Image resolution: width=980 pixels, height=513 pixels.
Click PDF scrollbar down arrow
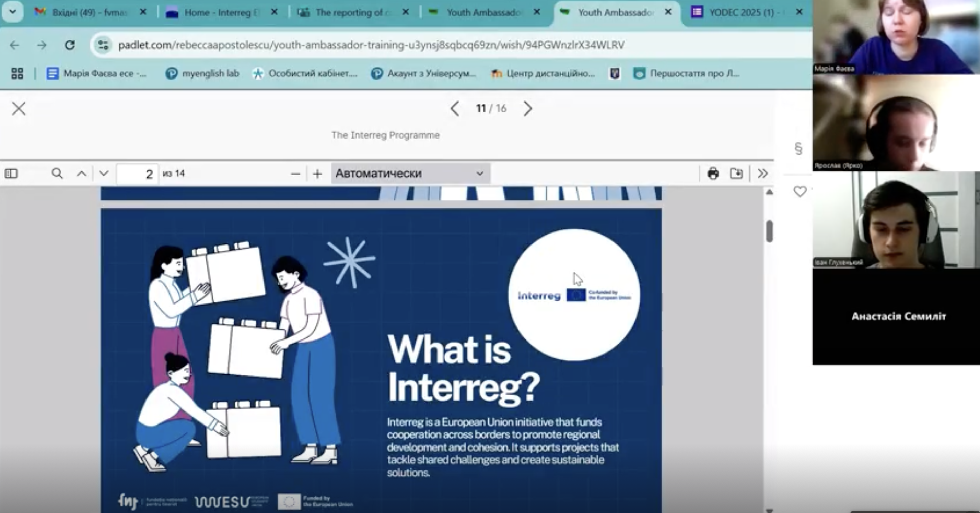pos(769,510)
